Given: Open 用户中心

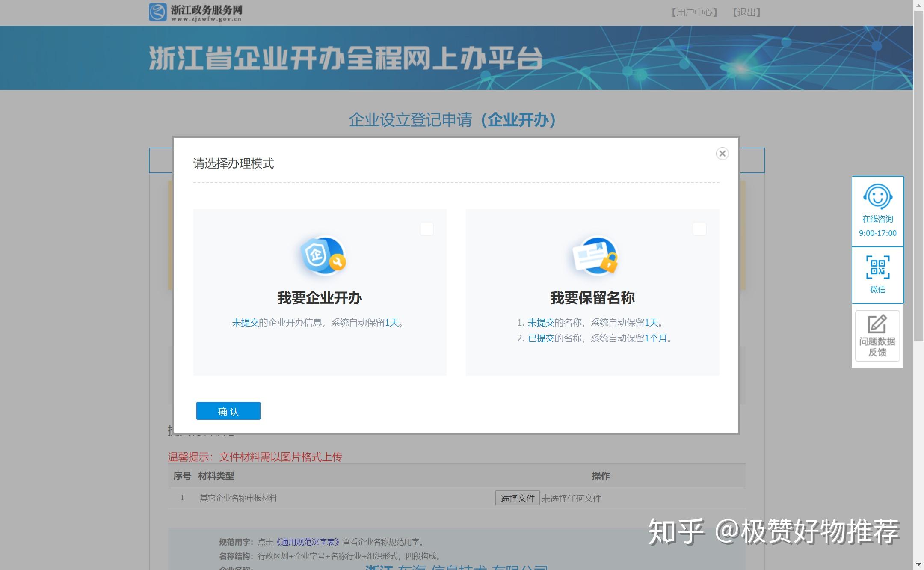Looking at the screenshot, I should pos(695,12).
